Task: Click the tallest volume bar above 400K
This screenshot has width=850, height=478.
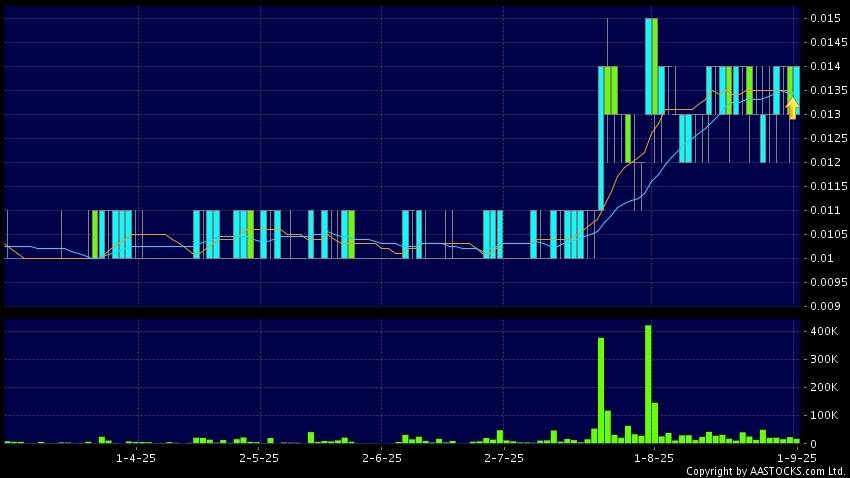Action: (x=648, y=384)
